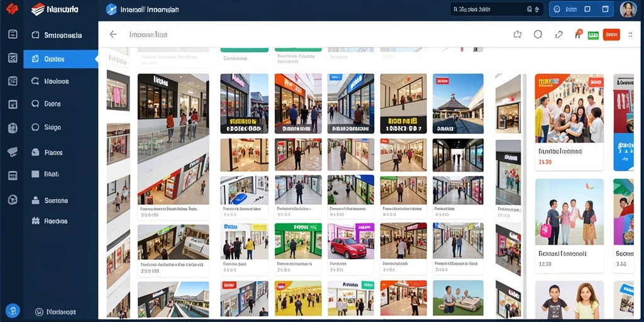Click the small green button in header
This screenshot has width=644, height=322.
pos(593,35)
